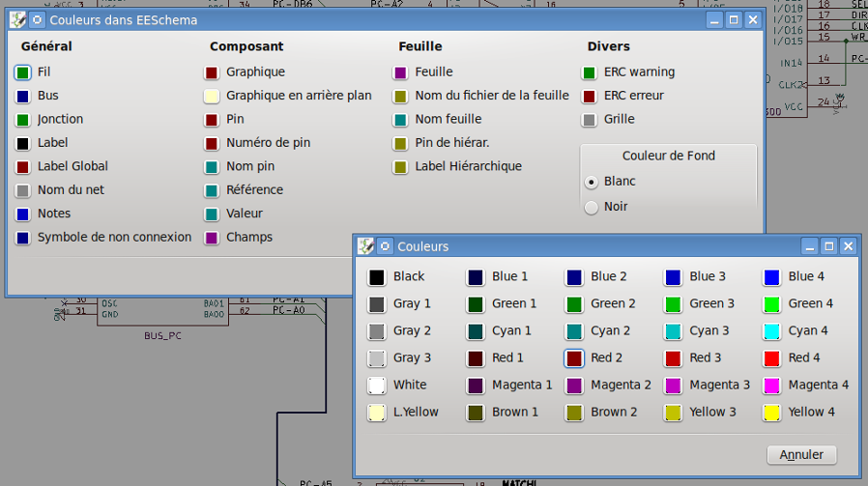Pick the L.Yellow swatch
Image resolution: width=868 pixels, height=486 pixels.
coord(376,413)
